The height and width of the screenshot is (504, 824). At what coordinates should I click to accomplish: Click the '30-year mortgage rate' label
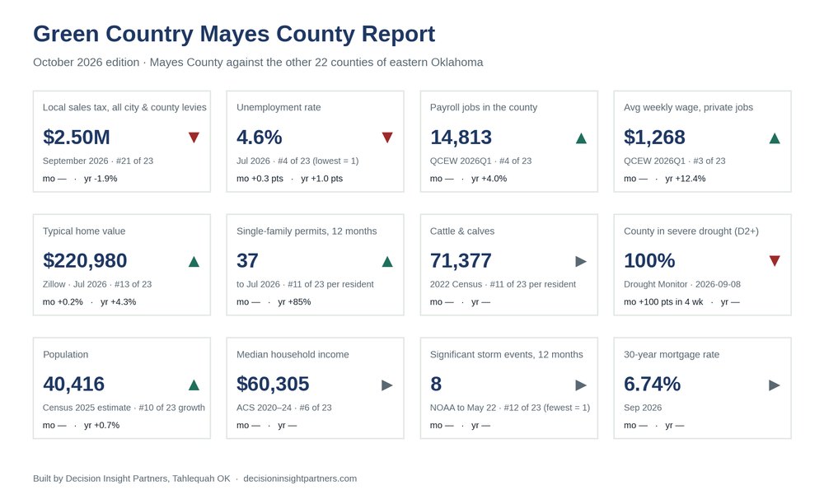point(672,354)
